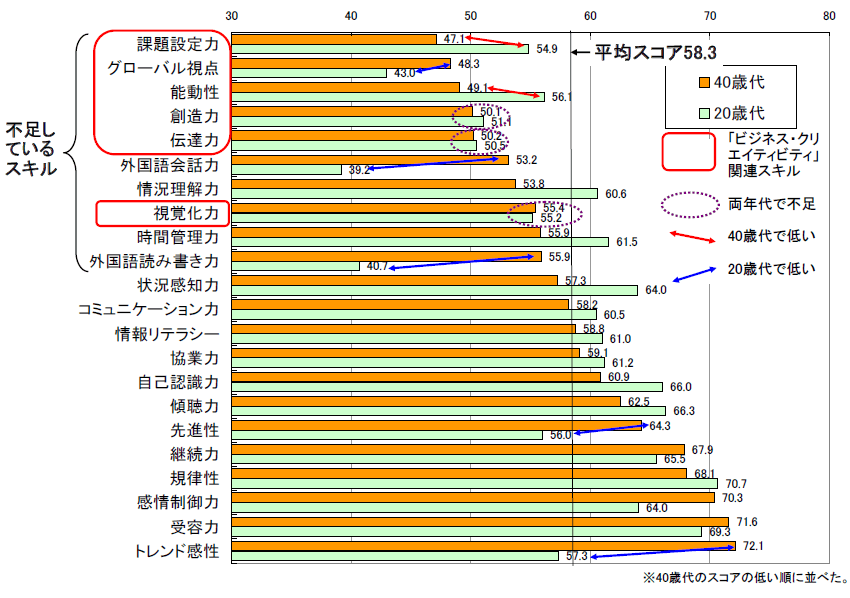850x598 pixels.
Task: Select the red rounded rectangle legend symbol
Action: click(689, 151)
